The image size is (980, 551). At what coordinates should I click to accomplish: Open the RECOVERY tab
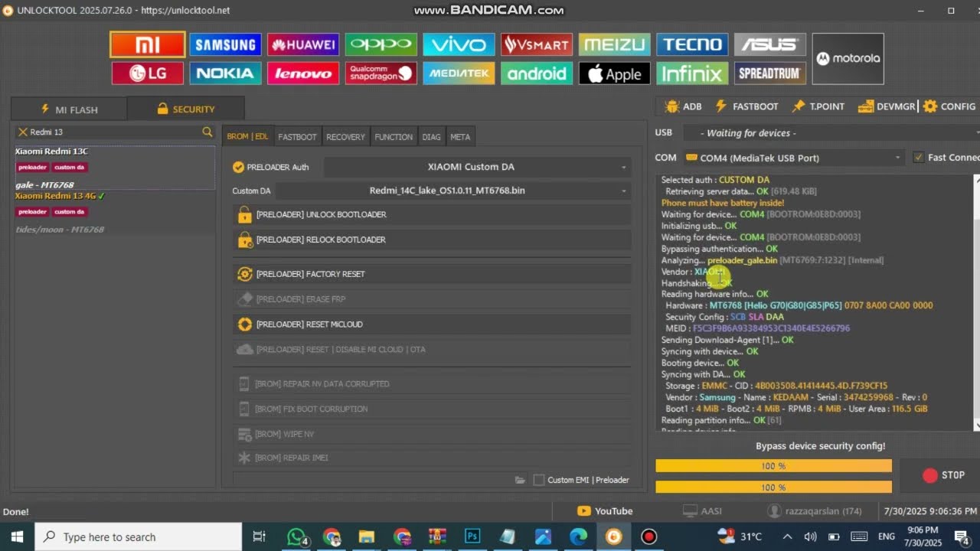pyautogui.click(x=345, y=137)
